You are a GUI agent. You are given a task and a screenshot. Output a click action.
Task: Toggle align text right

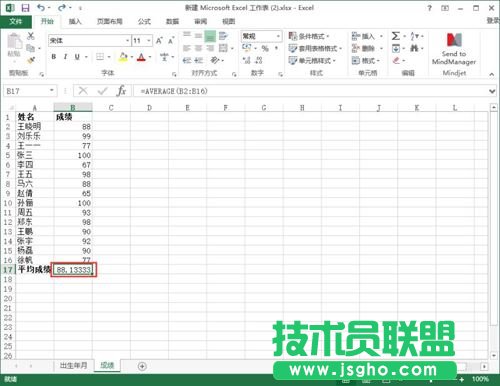(210, 48)
